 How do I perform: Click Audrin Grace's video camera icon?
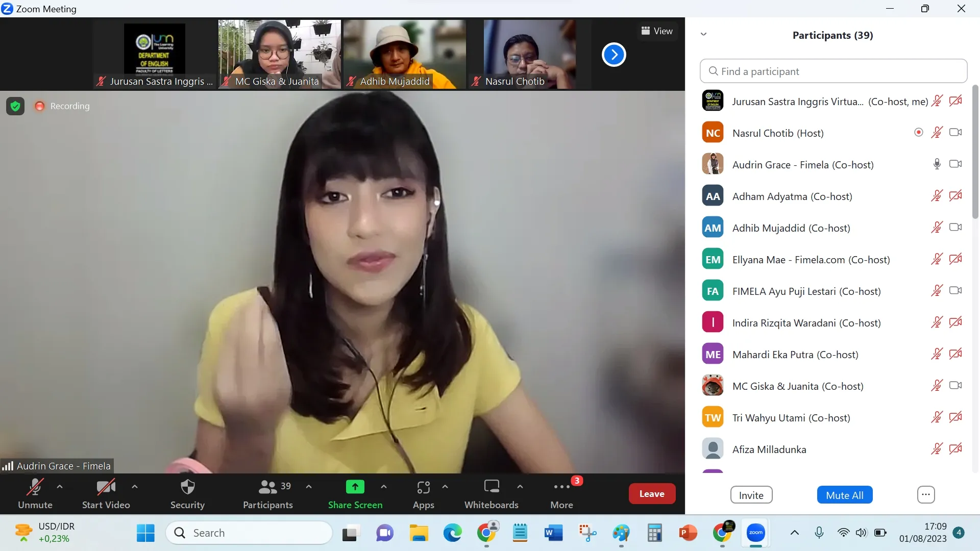(x=955, y=164)
